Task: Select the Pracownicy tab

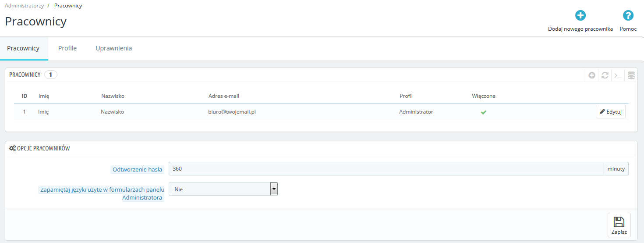Action: (x=23, y=48)
